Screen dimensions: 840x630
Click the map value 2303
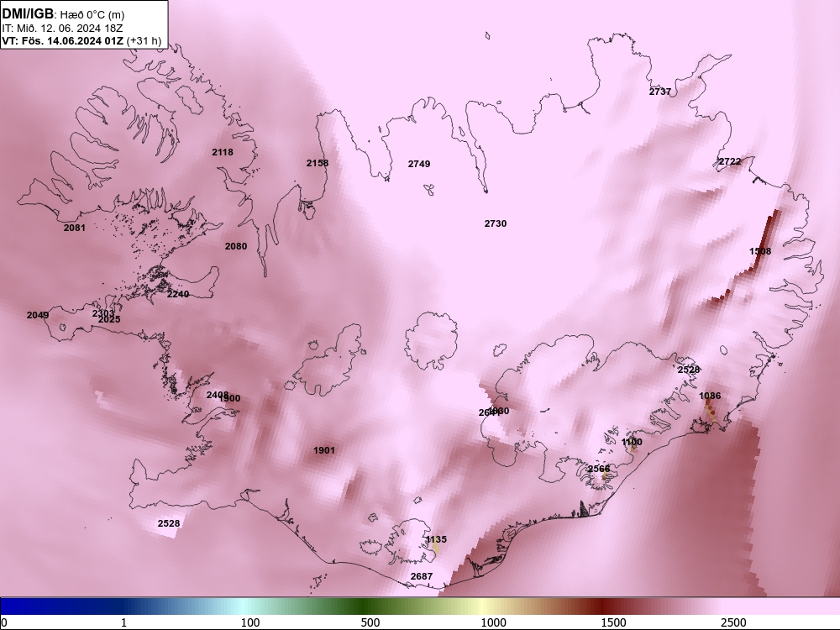pyautogui.click(x=102, y=313)
